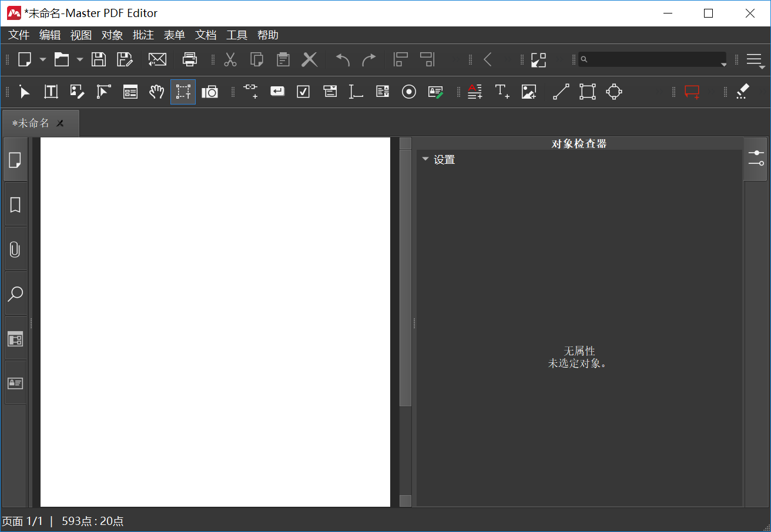Viewport: 771px width, 532px height.
Task: Open the Attachments paperclip panel
Action: [x=15, y=249]
